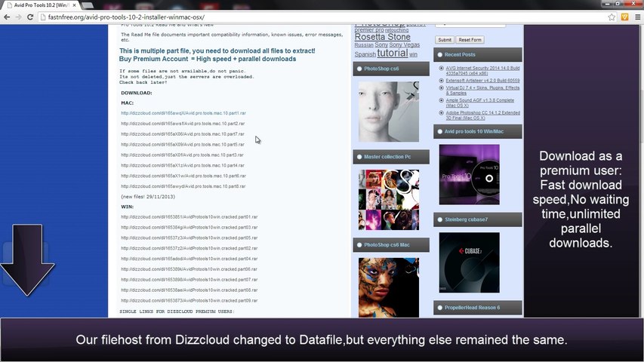Click the tutorial tag link
This screenshot has width=644, height=362.
point(392,54)
